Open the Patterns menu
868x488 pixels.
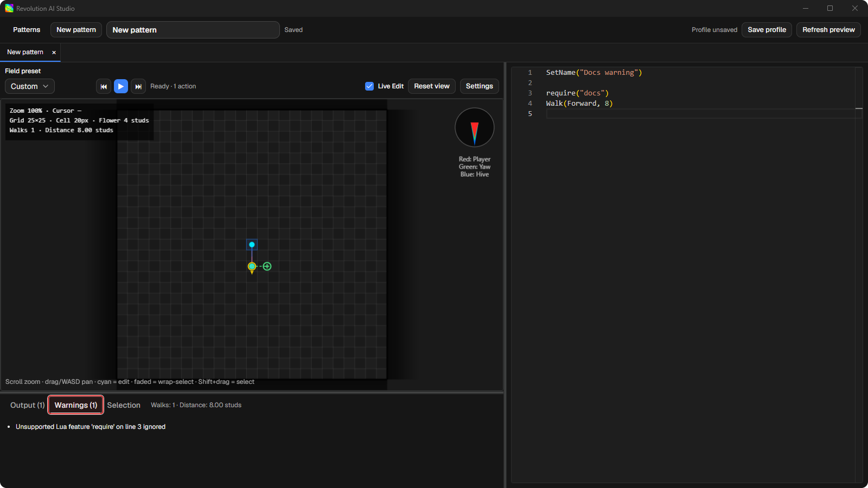point(27,30)
